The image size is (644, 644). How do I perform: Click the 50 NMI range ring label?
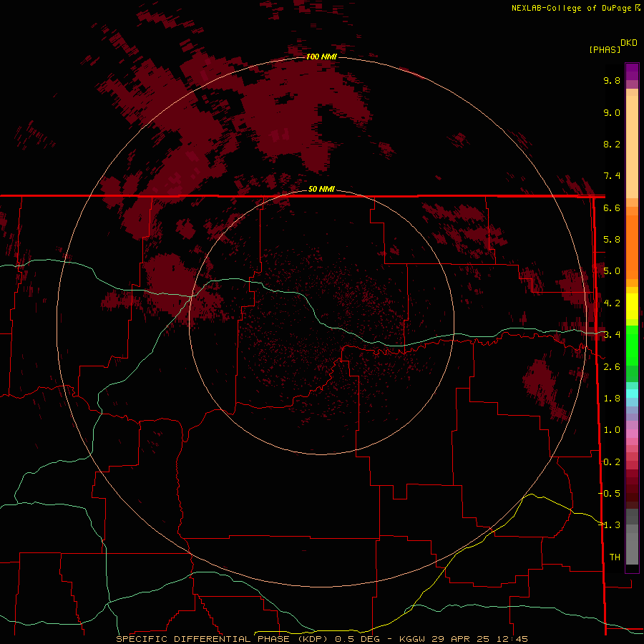pos(321,189)
